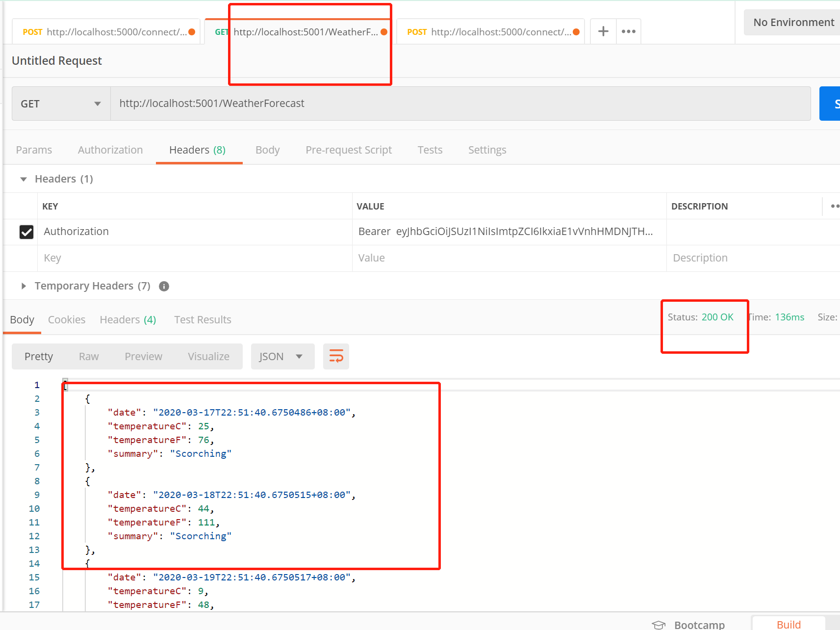Click the empty Key field in headers table
This screenshot has height=630, width=840.
pos(147,258)
